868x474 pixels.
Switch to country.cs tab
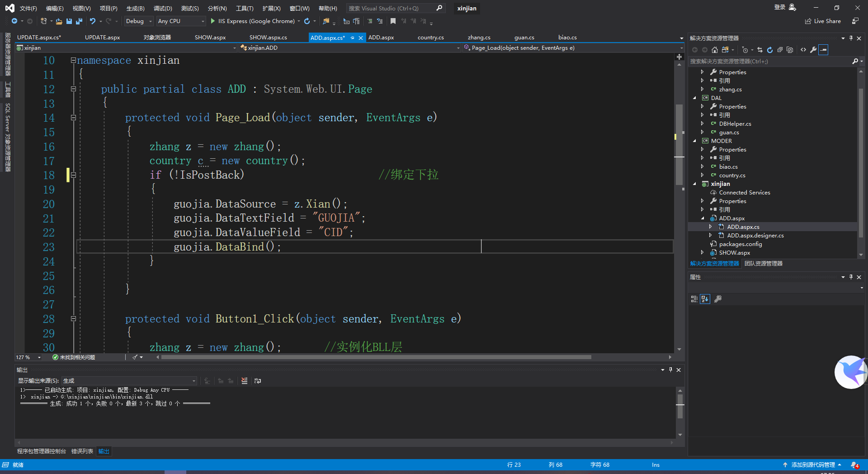(x=430, y=38)
